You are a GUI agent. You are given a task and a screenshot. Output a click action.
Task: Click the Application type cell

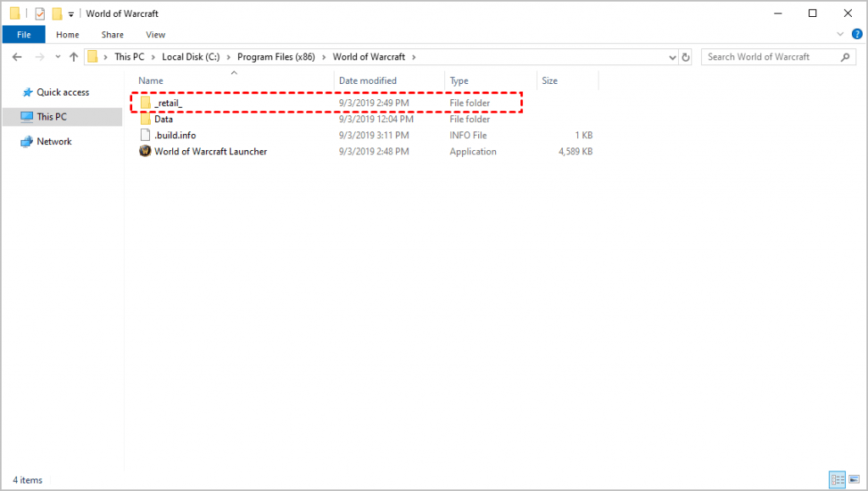[473, 152]
